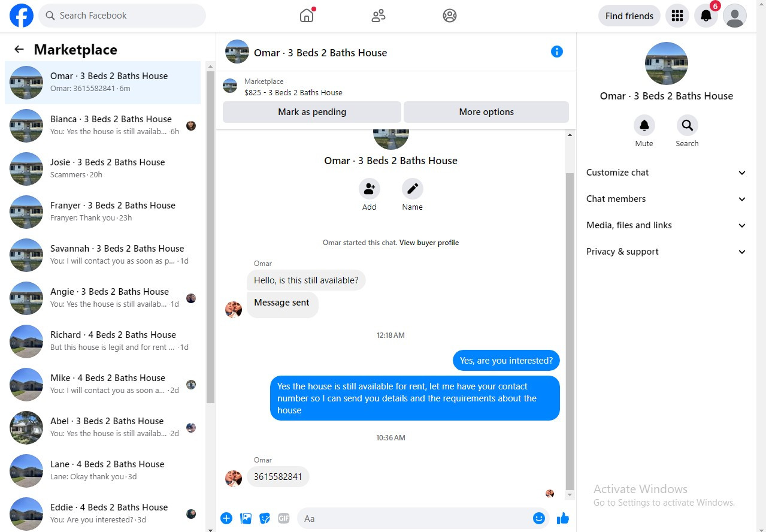The image size is (766, 532).
Task: Click the Find friends button
Action: point(629,16)
